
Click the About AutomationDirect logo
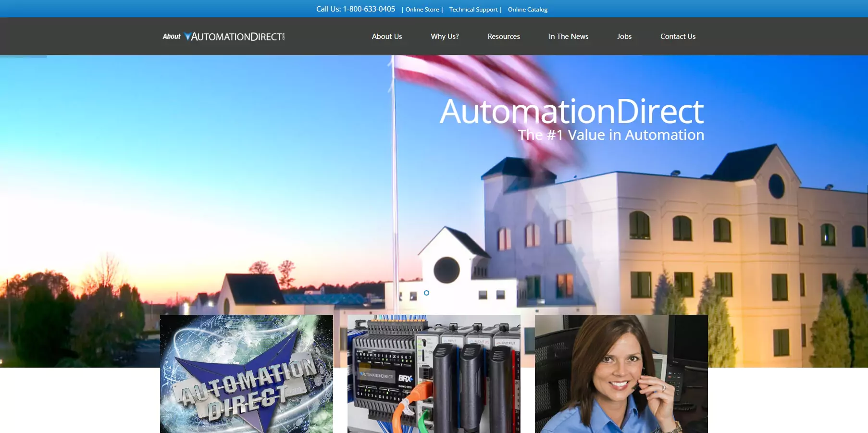(x=223, y=37)
